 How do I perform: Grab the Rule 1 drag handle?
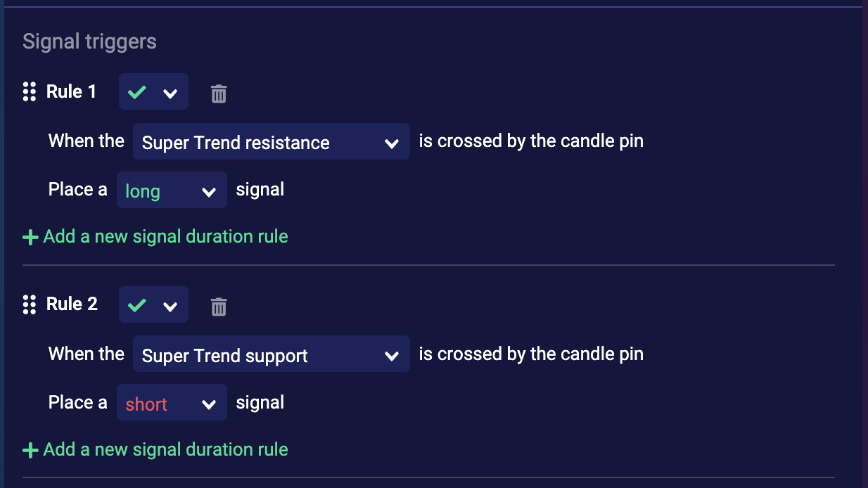29,91
